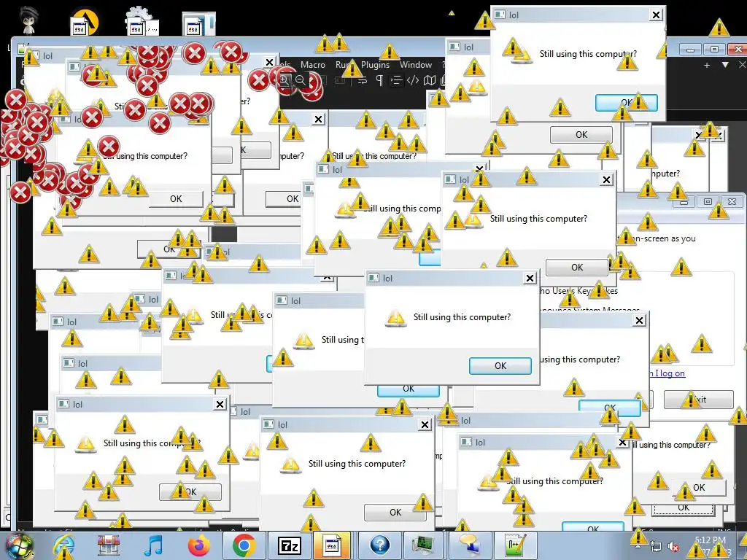Open the blue music note player icon

tap(154, 545)
